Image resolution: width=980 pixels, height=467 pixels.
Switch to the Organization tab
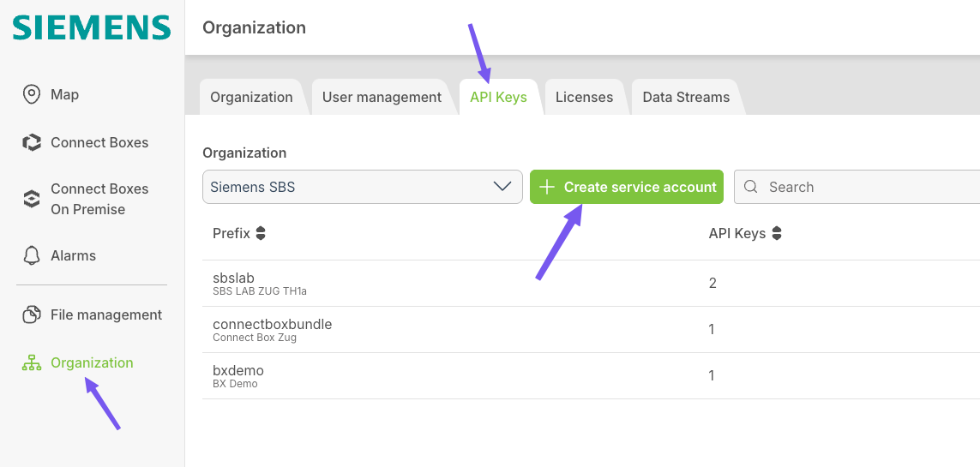251,98
